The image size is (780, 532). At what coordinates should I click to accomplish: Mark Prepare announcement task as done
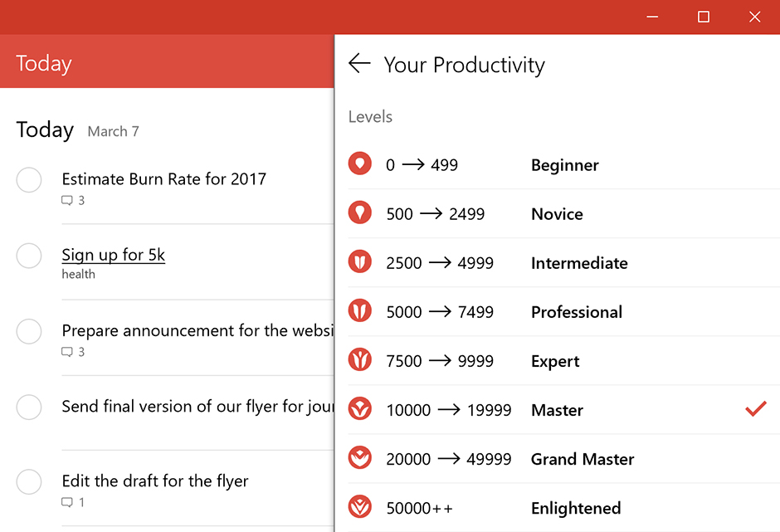[29, 331]
